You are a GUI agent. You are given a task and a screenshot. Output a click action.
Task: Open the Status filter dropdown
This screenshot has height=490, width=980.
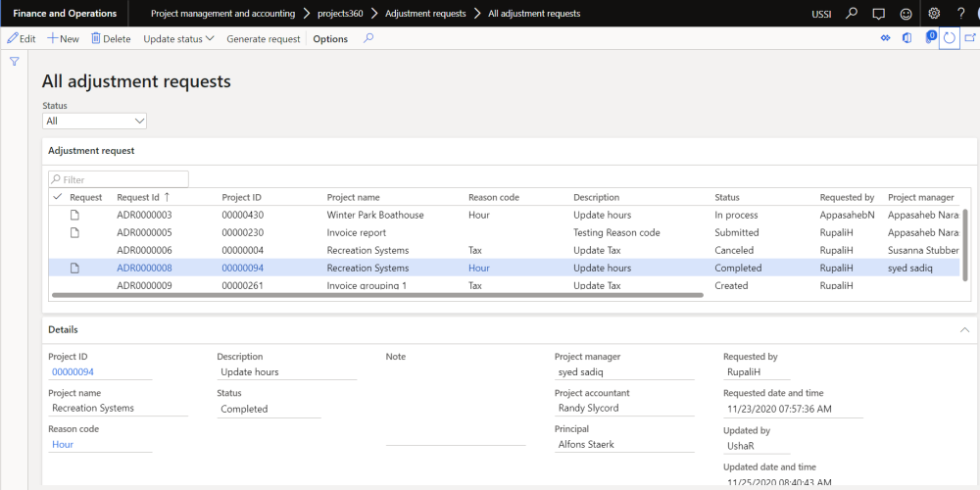(94, 122)
